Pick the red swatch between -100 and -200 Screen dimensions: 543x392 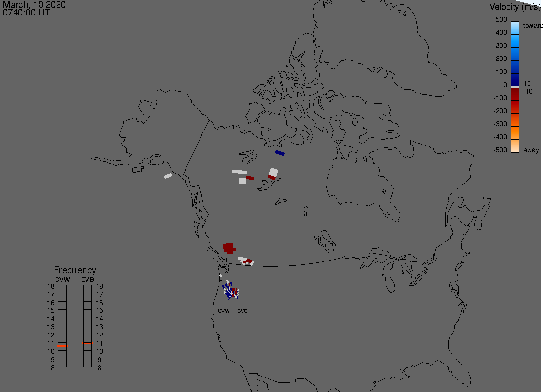pos(515,107)
